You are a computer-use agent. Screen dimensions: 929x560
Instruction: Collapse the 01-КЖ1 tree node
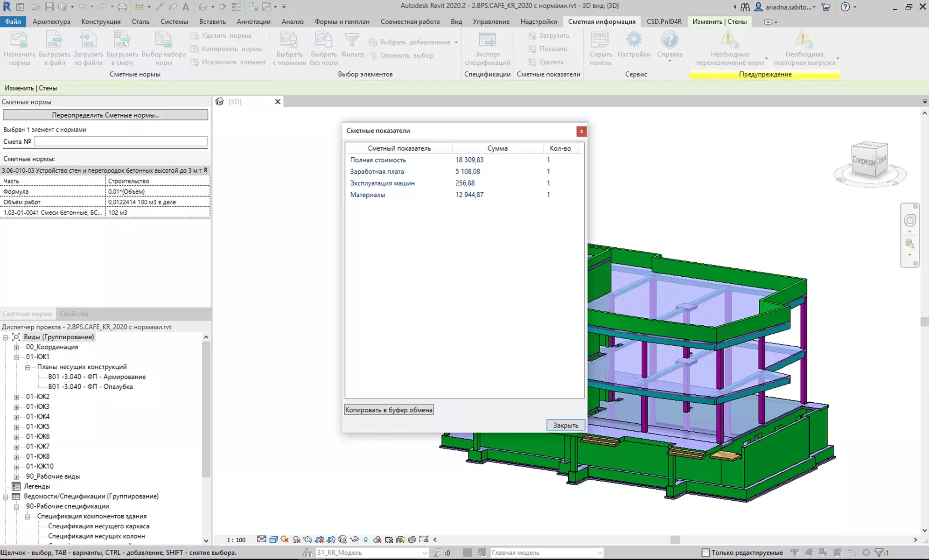pos(16,357)
